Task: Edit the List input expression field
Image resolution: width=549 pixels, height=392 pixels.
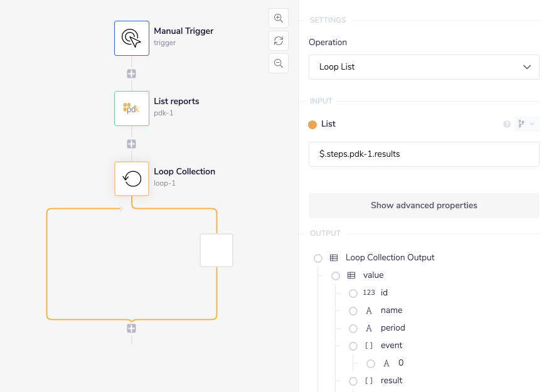Action: 424,154
